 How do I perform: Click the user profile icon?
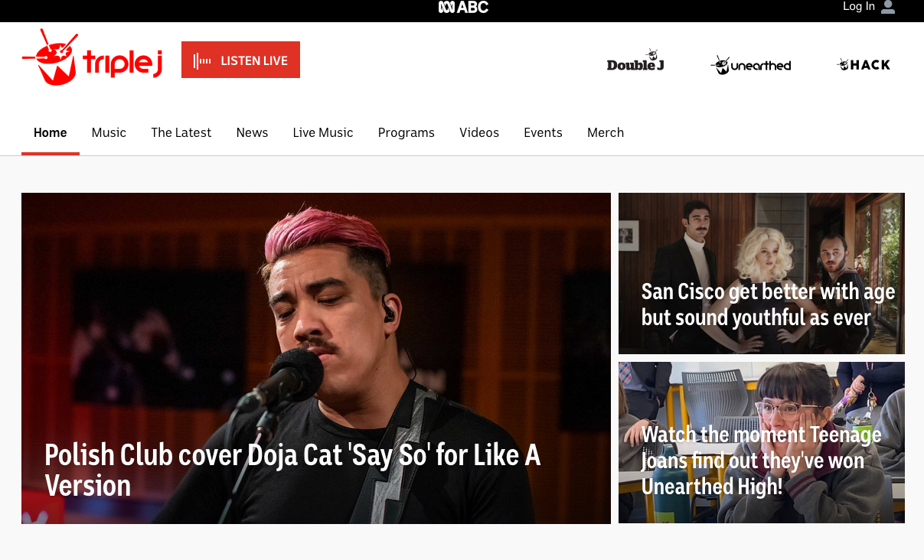click(888, 7)
